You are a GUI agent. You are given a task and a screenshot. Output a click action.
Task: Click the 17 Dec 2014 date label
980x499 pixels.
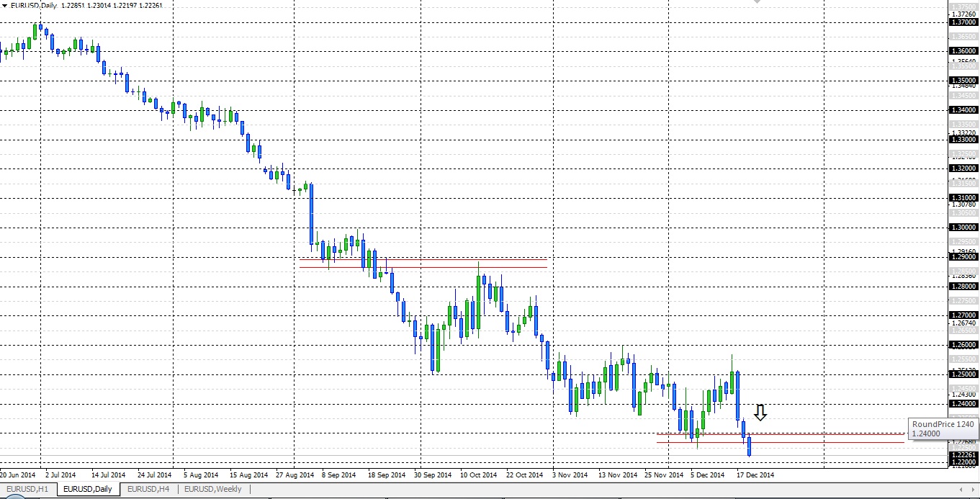755,475
